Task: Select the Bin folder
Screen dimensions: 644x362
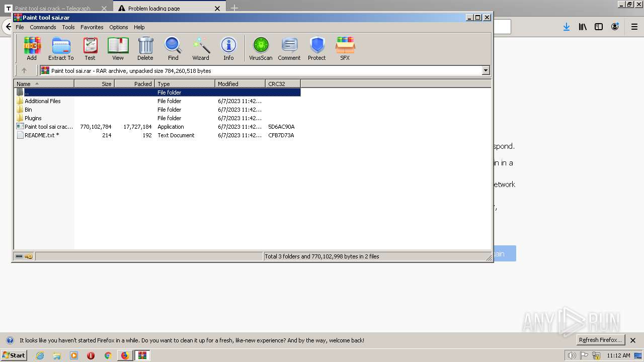Action: (157, 110)
